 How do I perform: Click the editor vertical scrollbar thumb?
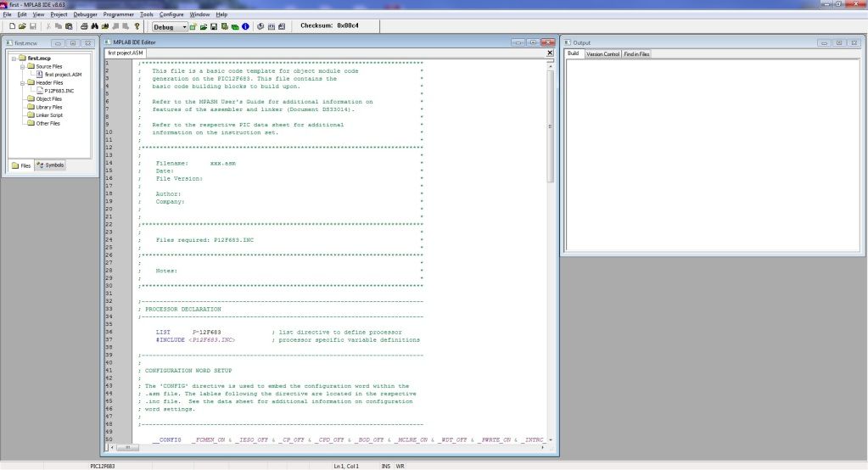(x=550, y=126)
